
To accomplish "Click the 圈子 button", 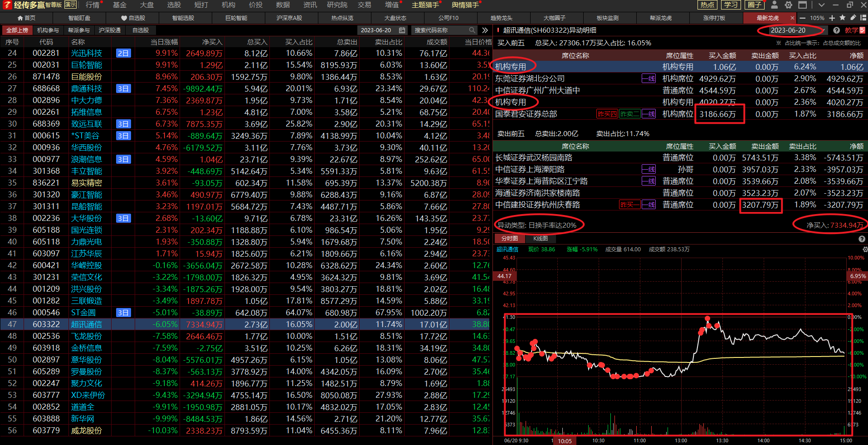I will 754,5.
